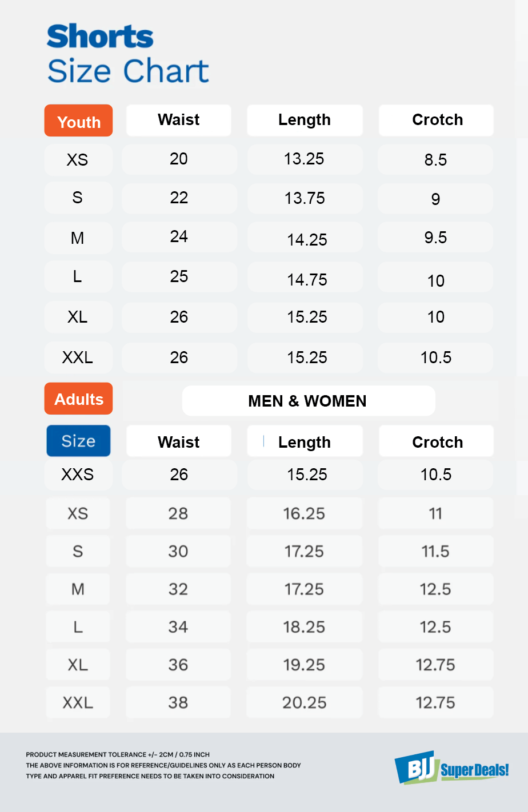Click the length value 14.75
Viewport: 528px width, 812px height.
tap(307, 280)
